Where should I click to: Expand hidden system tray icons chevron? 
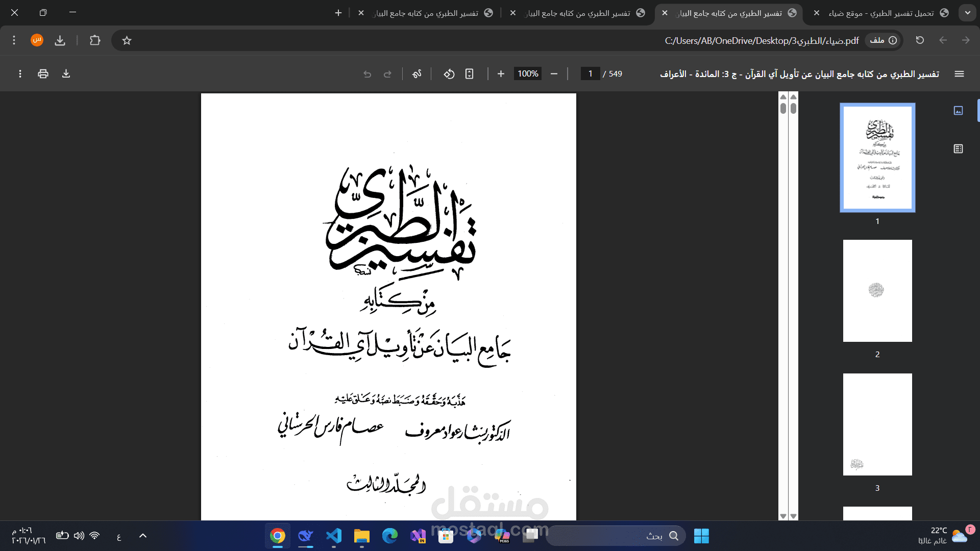[143, 536]
